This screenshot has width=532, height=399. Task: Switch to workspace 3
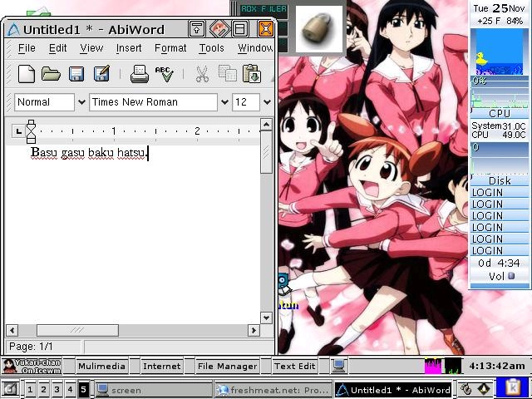coord(57,390)
